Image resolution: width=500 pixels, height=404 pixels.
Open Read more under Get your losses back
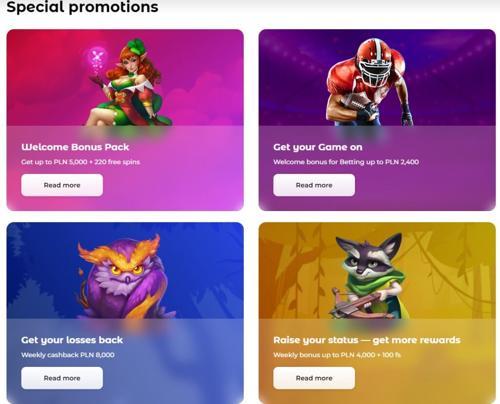tap(62, 378)
